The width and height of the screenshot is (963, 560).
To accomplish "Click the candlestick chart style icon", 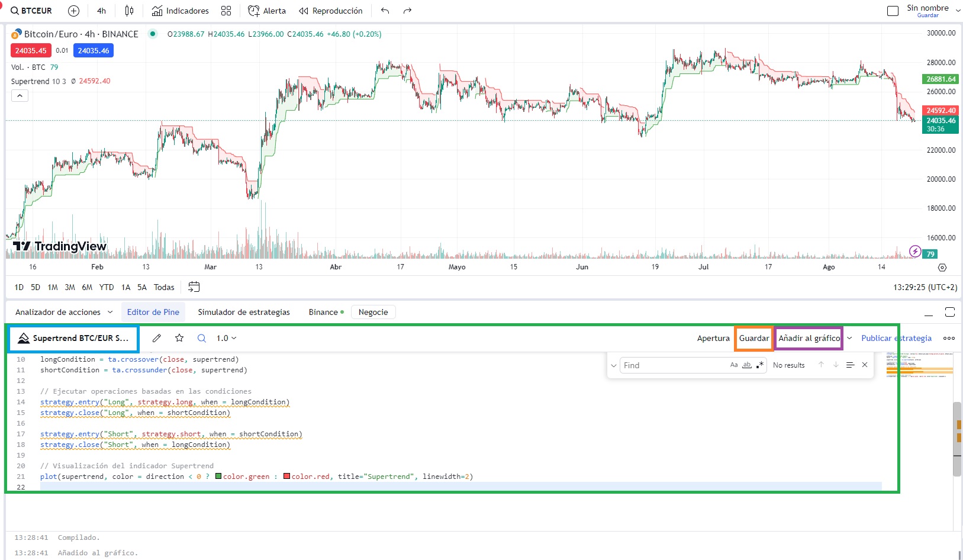I will (129, 10).
